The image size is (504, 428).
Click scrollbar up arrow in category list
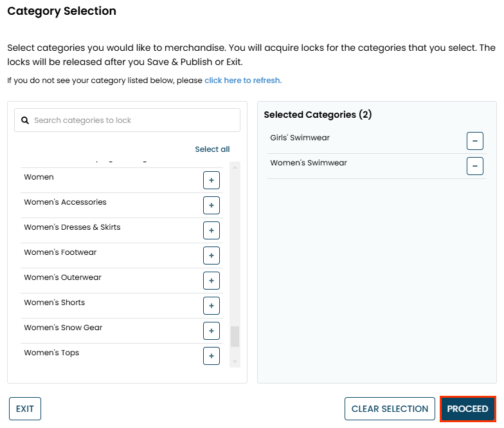point(235,167)
